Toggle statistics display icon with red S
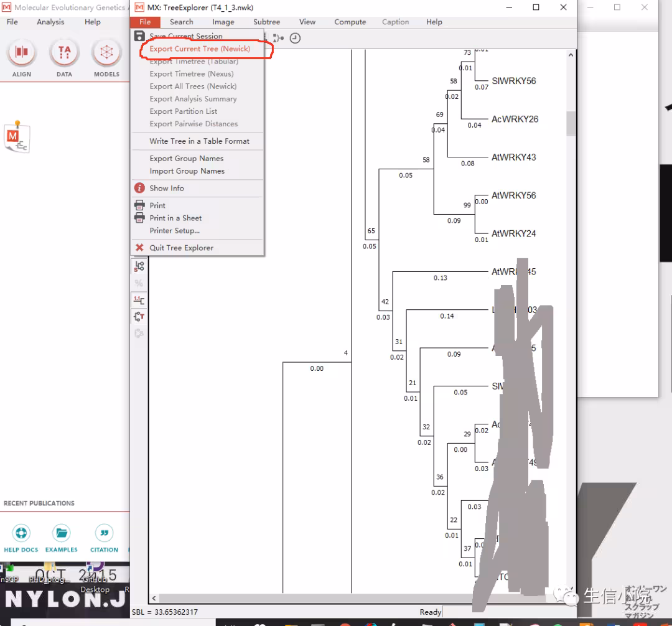The width and height of the screenshot is (672, 626). pos(139,266)
